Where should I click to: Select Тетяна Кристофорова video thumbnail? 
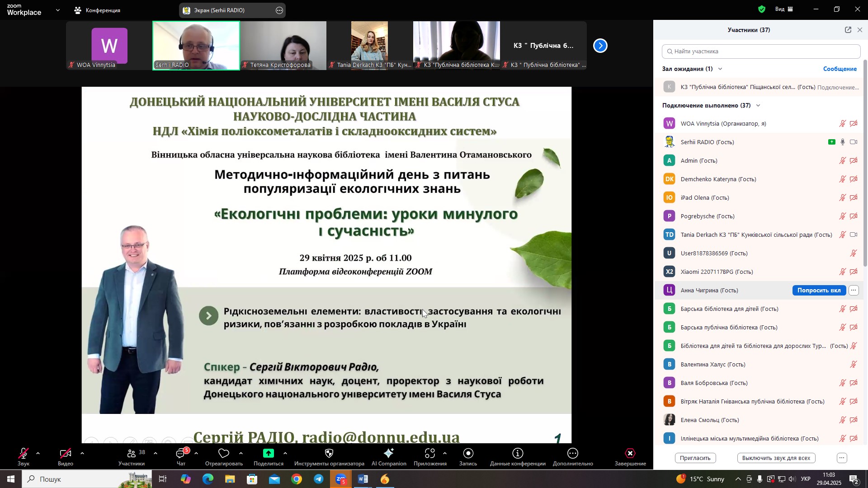click(283, 46)
